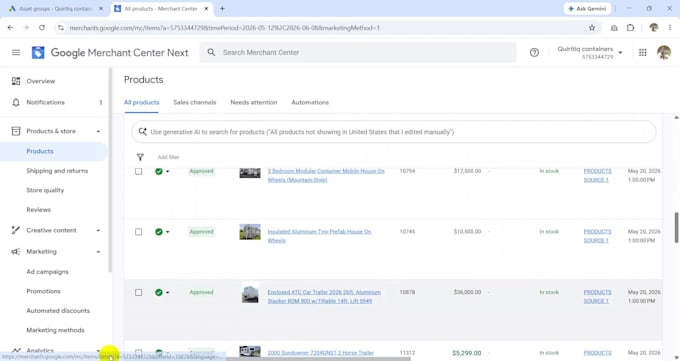
Task: Click the product list vertical scrollbar thumb
Action: [x=676, y=228]
